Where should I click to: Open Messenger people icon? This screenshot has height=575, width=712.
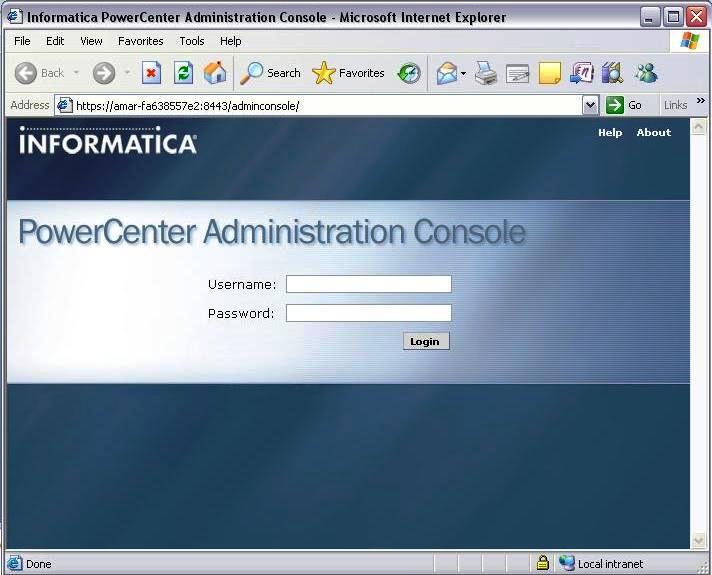tap(646, 73)
